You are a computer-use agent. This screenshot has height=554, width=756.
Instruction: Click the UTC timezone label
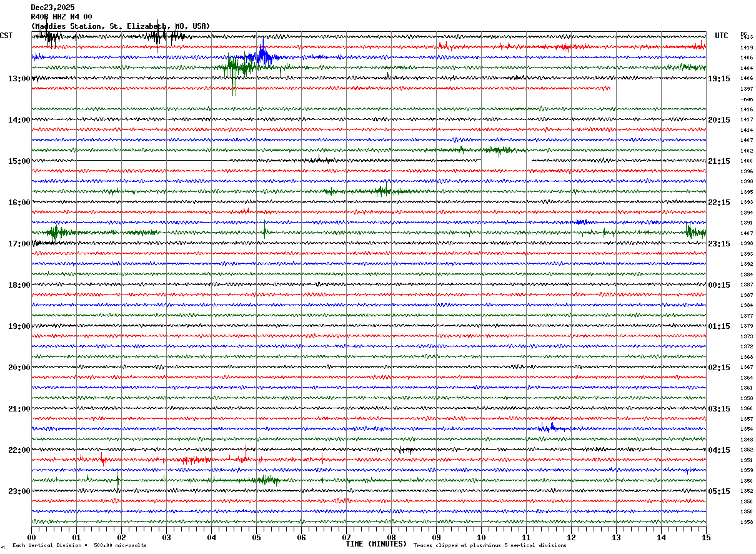[722, 36]
